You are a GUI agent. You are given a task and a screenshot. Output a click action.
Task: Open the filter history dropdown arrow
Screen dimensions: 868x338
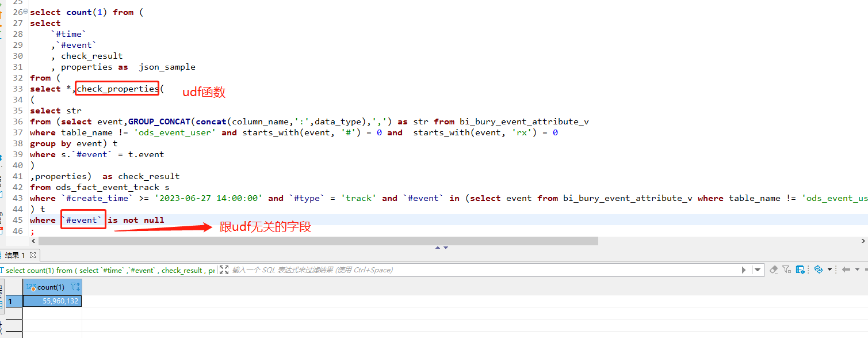point(758,269)
